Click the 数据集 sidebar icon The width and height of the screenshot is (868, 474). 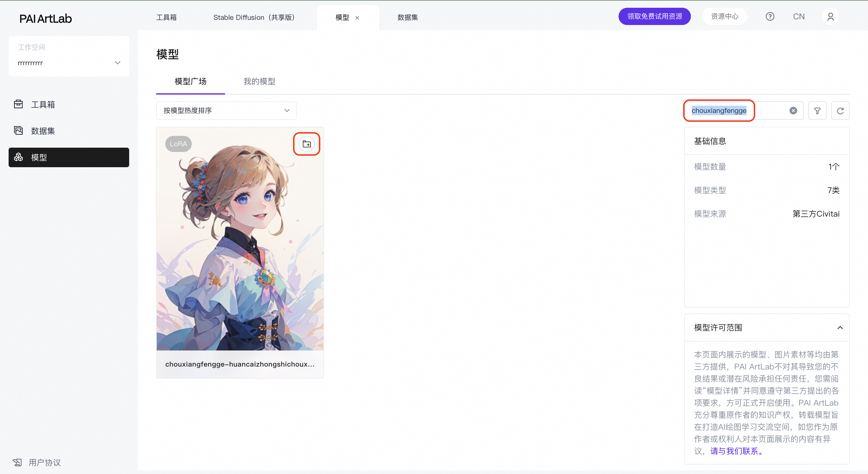pyautogui.click(x=19, y=130)
